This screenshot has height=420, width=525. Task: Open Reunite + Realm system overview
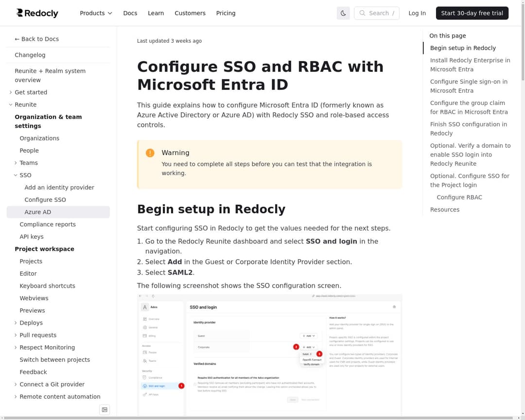coord(50,75)
